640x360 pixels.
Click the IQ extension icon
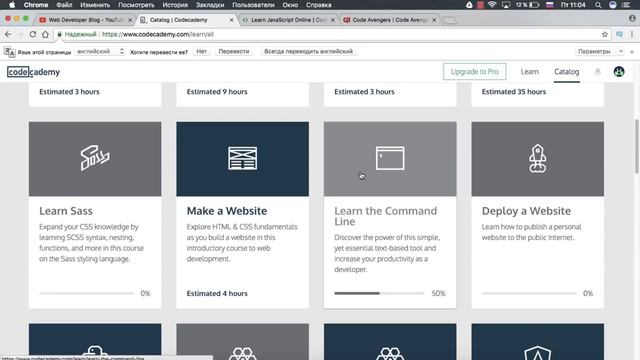point(619,34)
